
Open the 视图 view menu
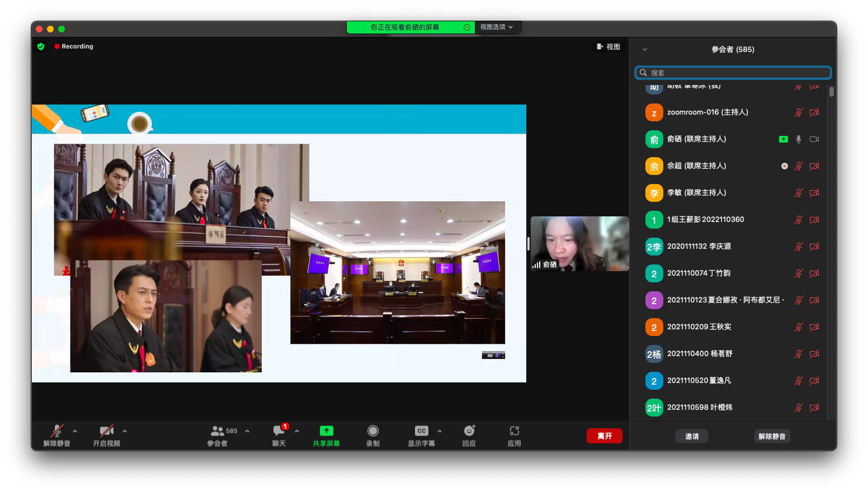(608, 47)
